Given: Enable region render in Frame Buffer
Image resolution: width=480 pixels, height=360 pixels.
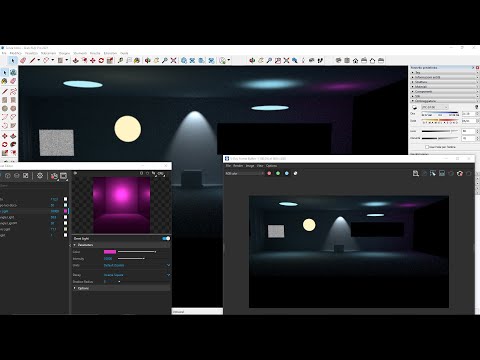Looking at the screenshot, I should pos(433,173).
